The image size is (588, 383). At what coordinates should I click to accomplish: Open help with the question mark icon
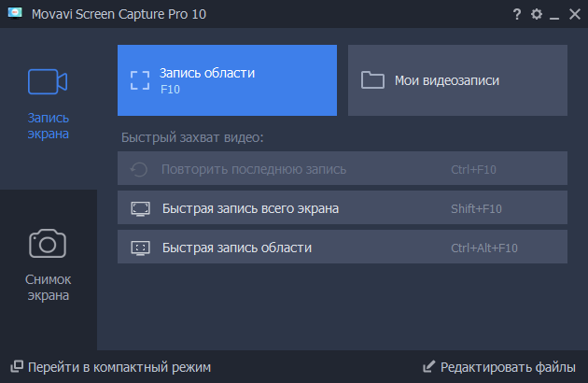point(517,14)
